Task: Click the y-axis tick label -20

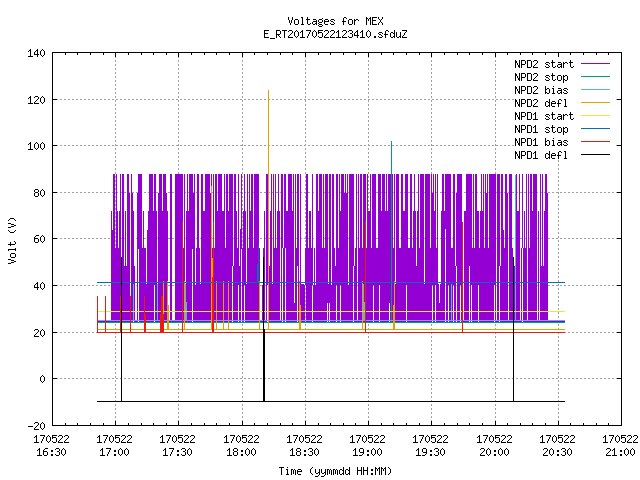Action: [36, 426]
